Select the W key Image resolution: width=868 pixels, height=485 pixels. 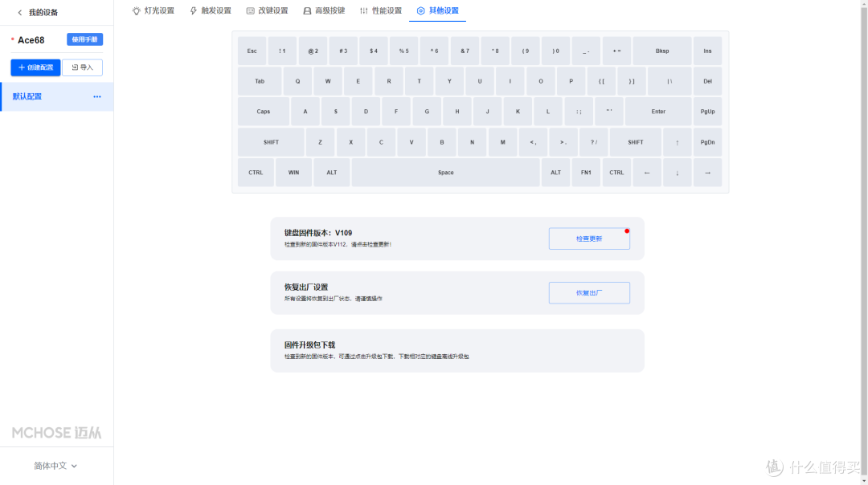(x=328, y=81)
